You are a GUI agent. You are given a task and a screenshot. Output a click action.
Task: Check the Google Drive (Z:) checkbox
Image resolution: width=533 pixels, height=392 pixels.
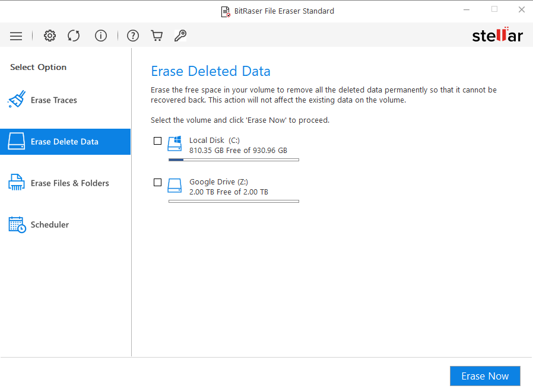[157, 183]
